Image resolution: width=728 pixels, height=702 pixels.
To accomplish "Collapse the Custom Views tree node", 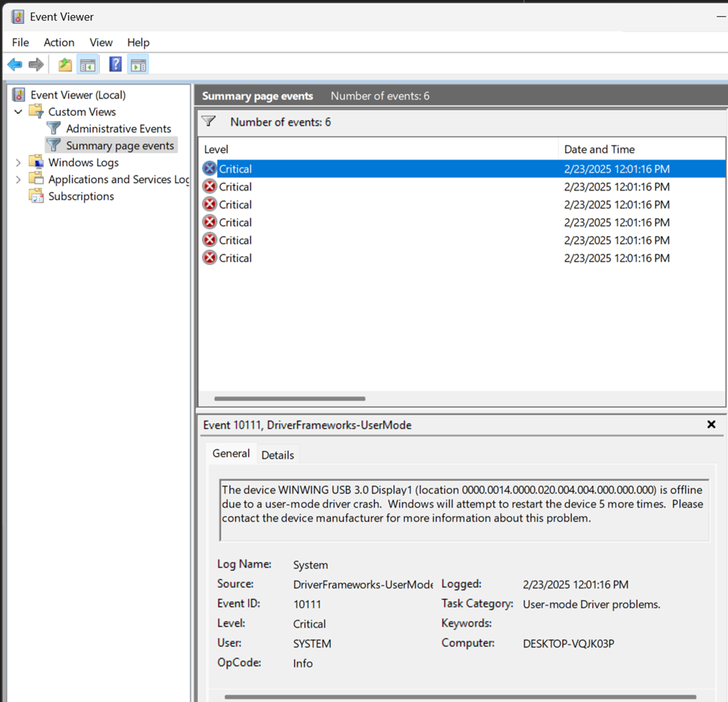I will pos(18,112).
